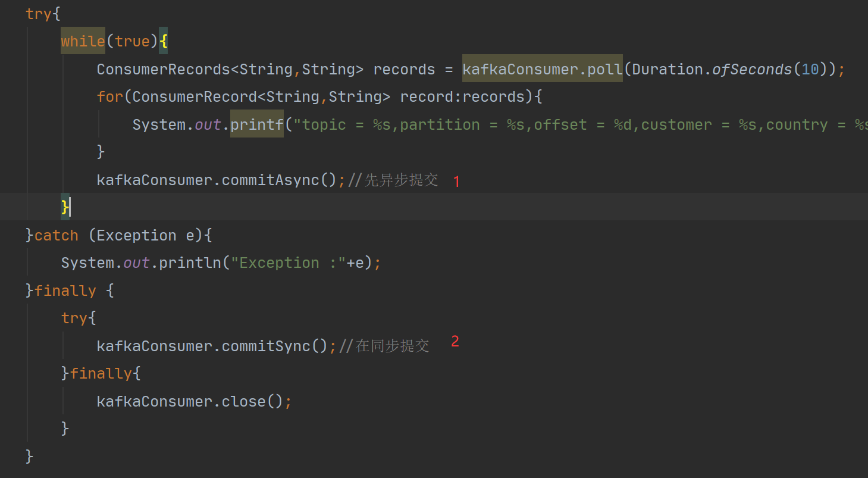This screenshot has height=478, width=868.
Task: Click the "println" method name
Action: tap(190, 263)
